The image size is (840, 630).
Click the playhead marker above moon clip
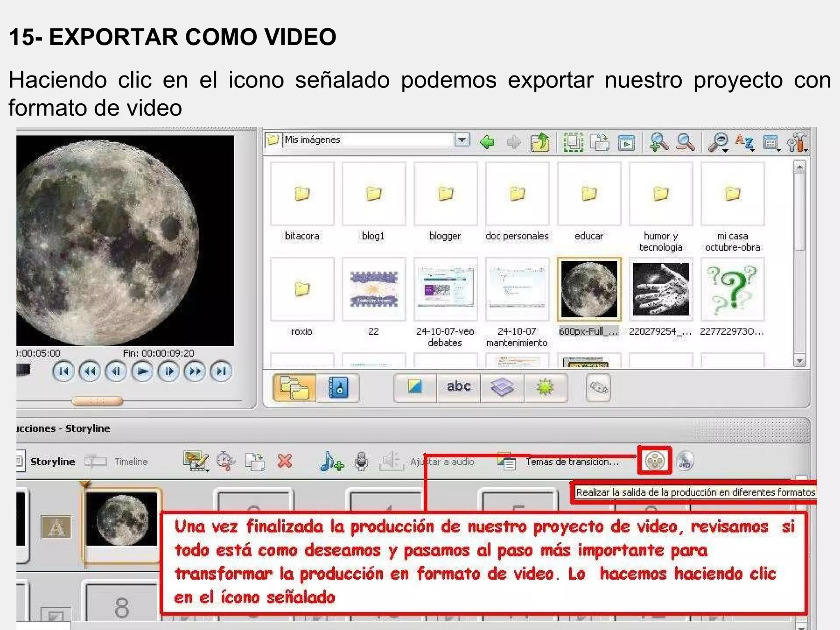pyautogui.click(x=85, y=484)
